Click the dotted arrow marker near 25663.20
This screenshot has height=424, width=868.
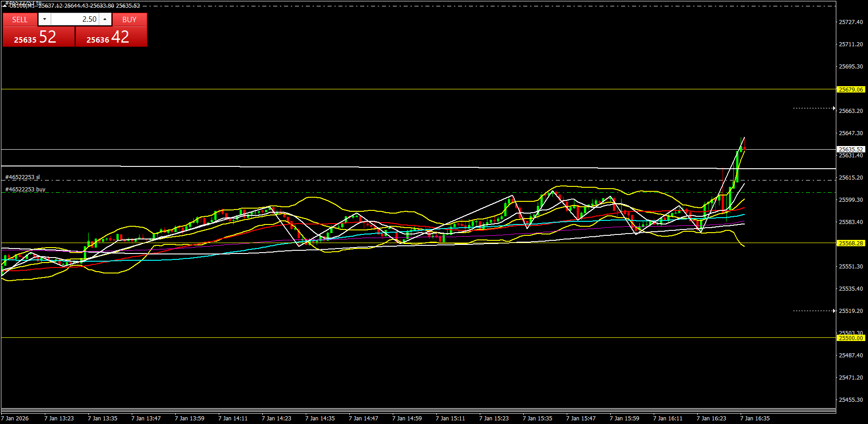tap(814, 108)
